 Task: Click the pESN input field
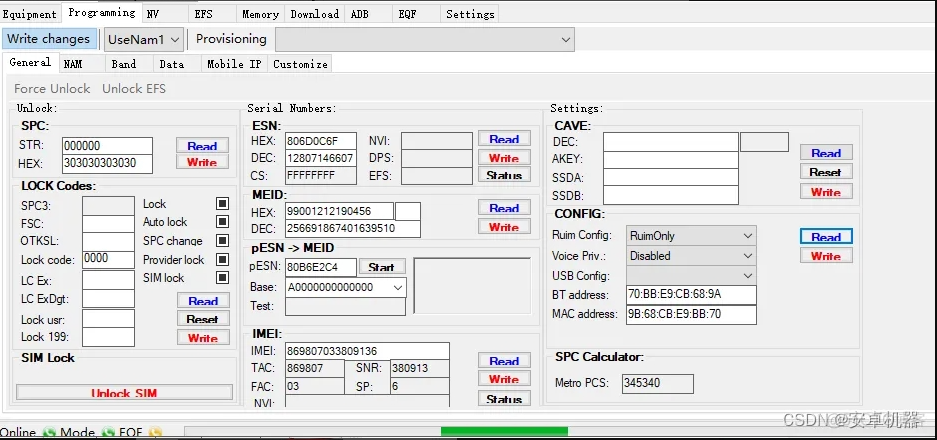[321, 267]
